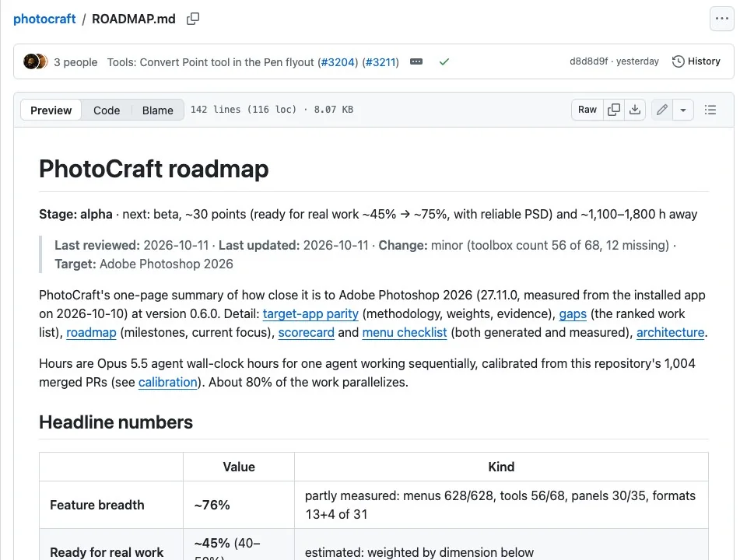Click the 3 people contributors text
The image size is (747, 560).
click(75, 62)
